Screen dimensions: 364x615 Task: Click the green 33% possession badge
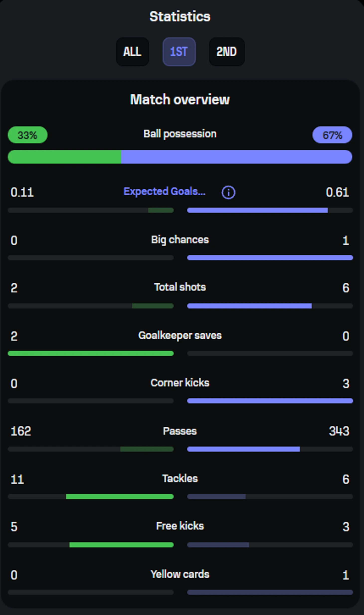27,135
